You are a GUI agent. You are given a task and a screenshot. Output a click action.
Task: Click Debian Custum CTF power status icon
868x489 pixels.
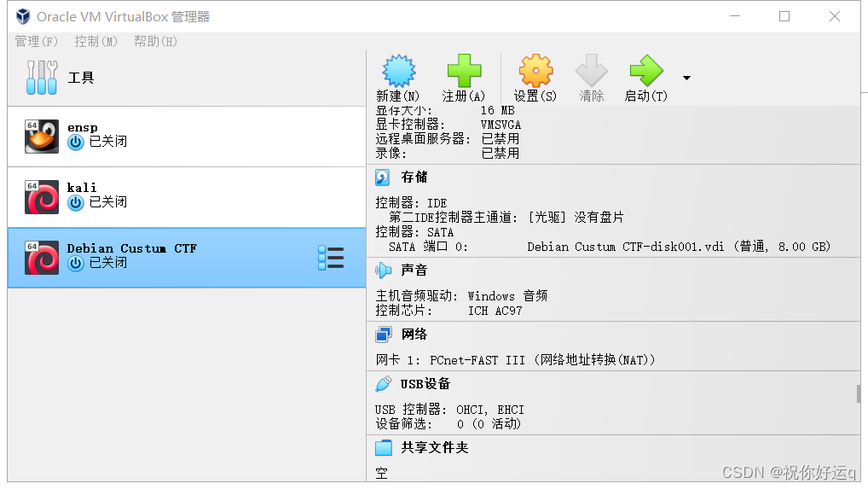click(75, 264)
